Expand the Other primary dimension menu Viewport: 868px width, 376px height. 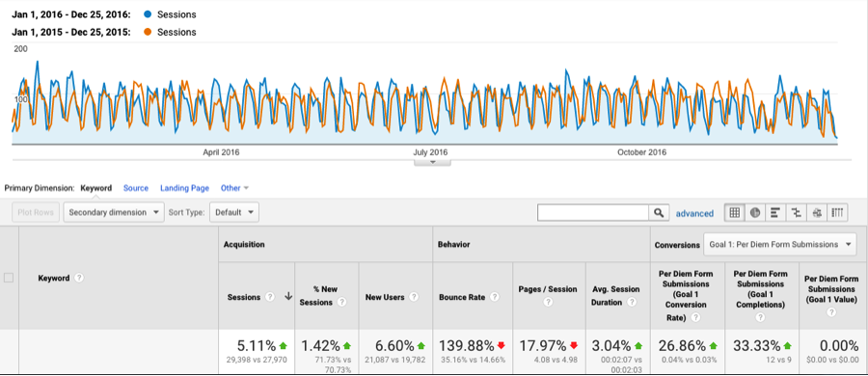click(234, 188)
